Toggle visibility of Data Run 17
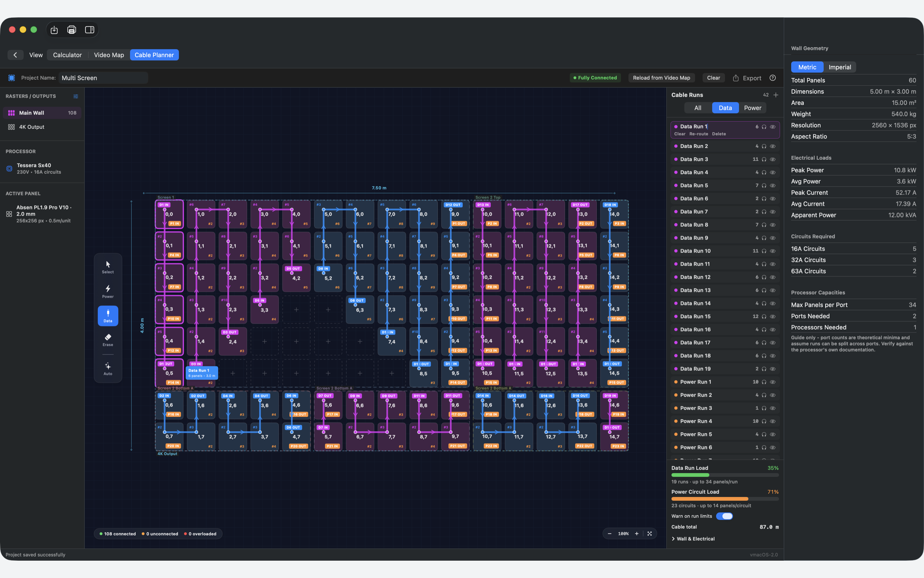924x578 pixels. coord(773,343)
